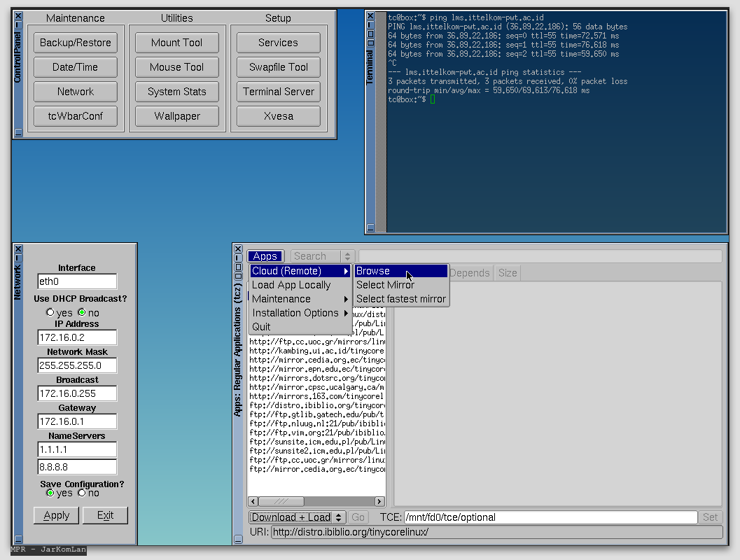Choose Load App Locally from menu
The image size is (740, 560).
pyautogui.click(x=291, y=285)
